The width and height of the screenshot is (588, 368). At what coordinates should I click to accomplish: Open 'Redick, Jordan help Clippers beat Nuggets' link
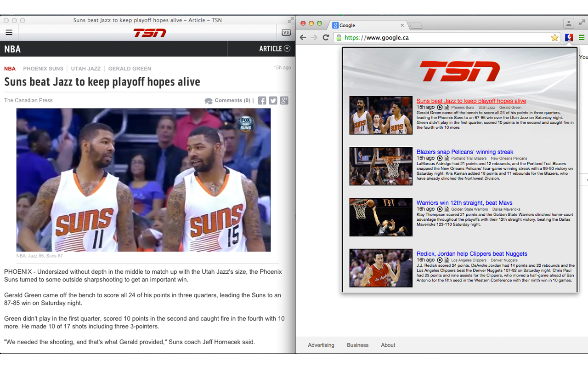472,254
